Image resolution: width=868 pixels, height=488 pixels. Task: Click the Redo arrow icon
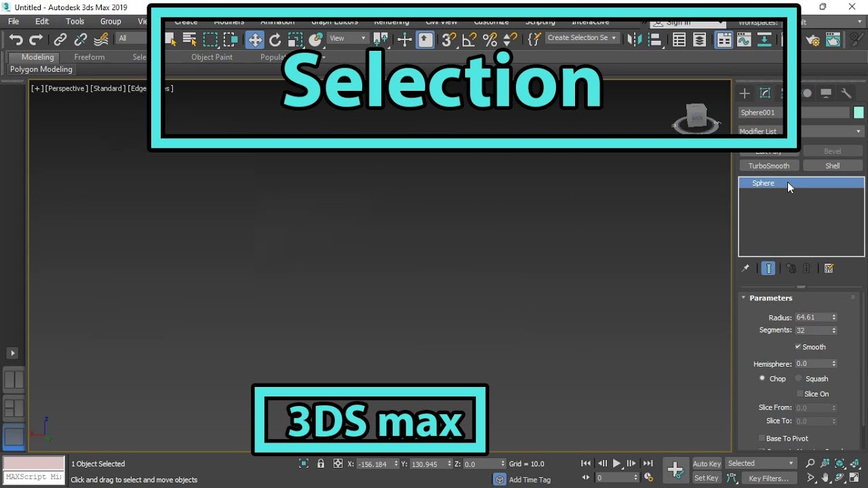[36, 40]
